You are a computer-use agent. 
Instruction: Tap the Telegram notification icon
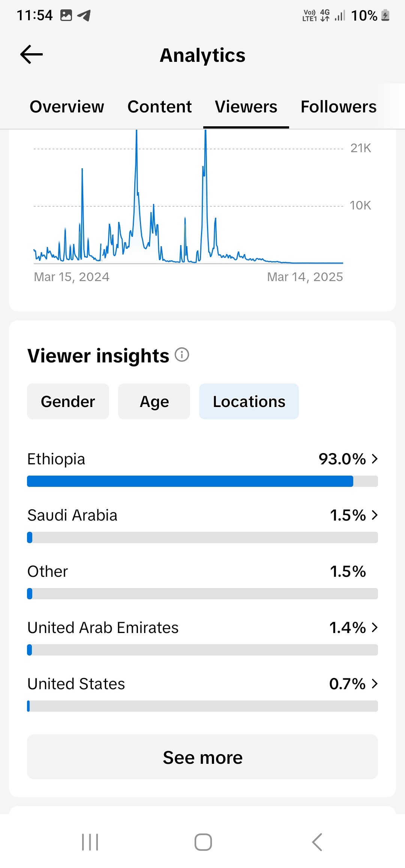[x=84, y=15]
